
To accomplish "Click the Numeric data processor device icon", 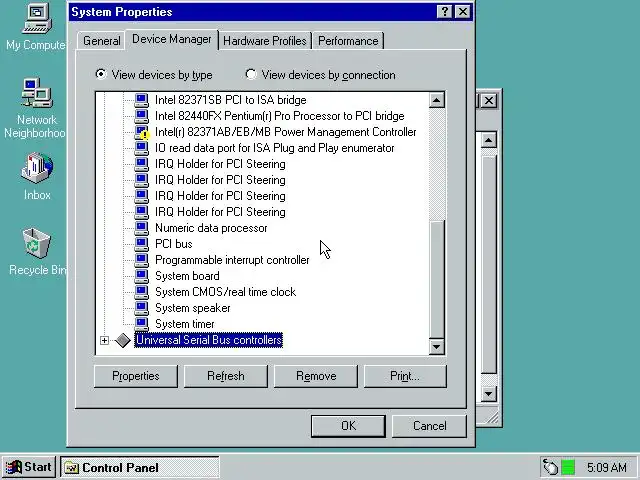I will point(142,228).
